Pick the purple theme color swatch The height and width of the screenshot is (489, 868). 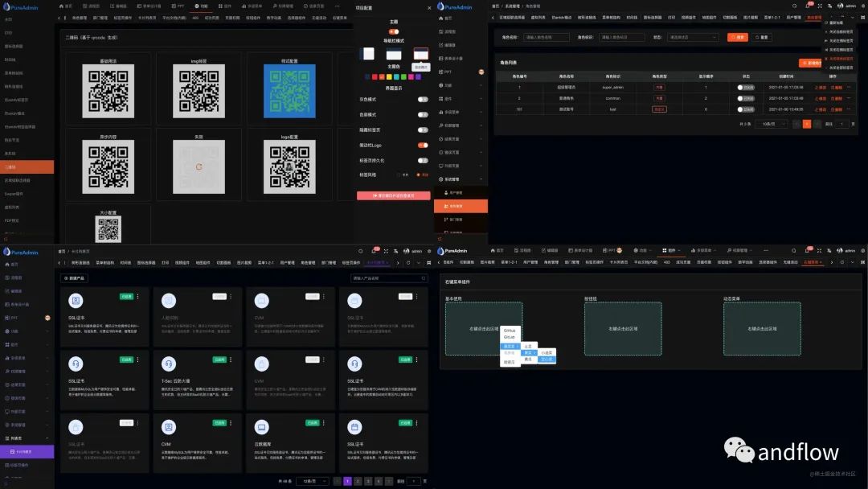(x=418, y=77)
